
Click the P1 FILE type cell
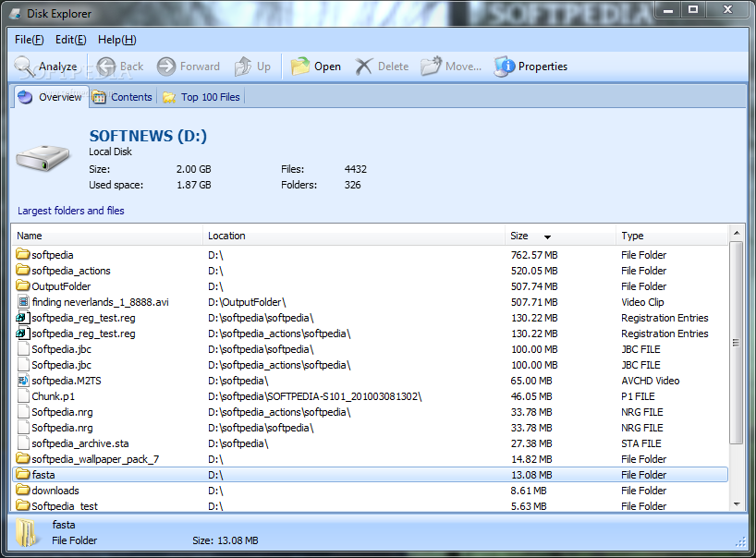pyautogui.click(x=638, y=396)
